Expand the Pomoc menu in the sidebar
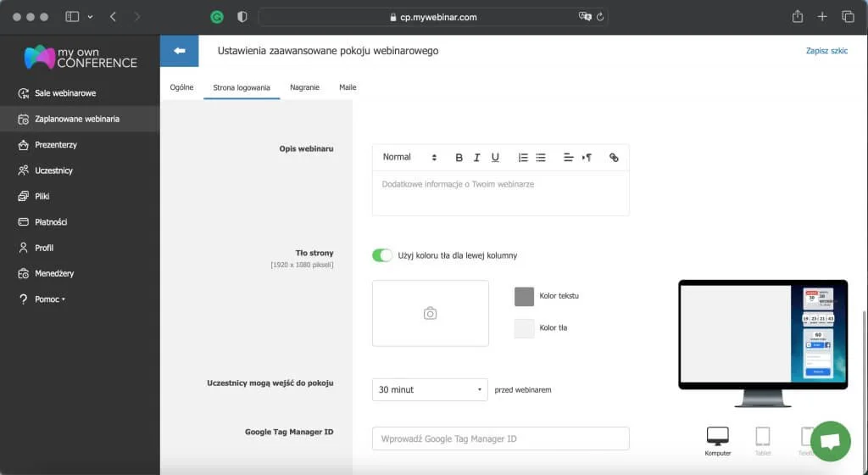 pos(49,299)
